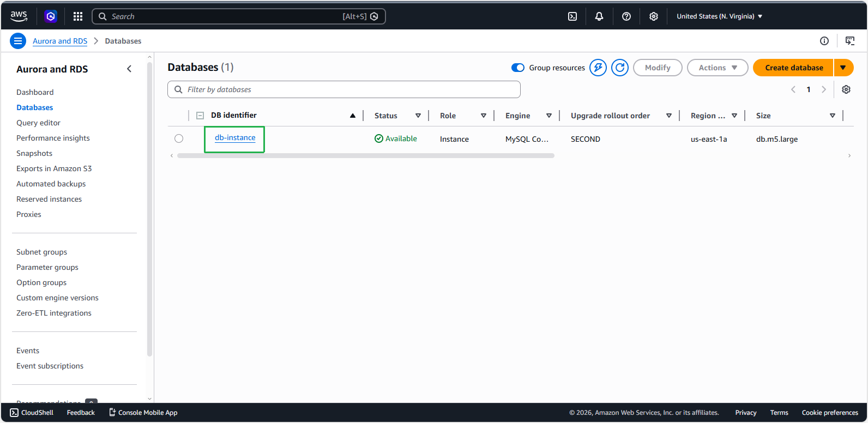Click the Amazon Q purple hexagon icon
The image size is (868, 423).
tap(51, 16)
